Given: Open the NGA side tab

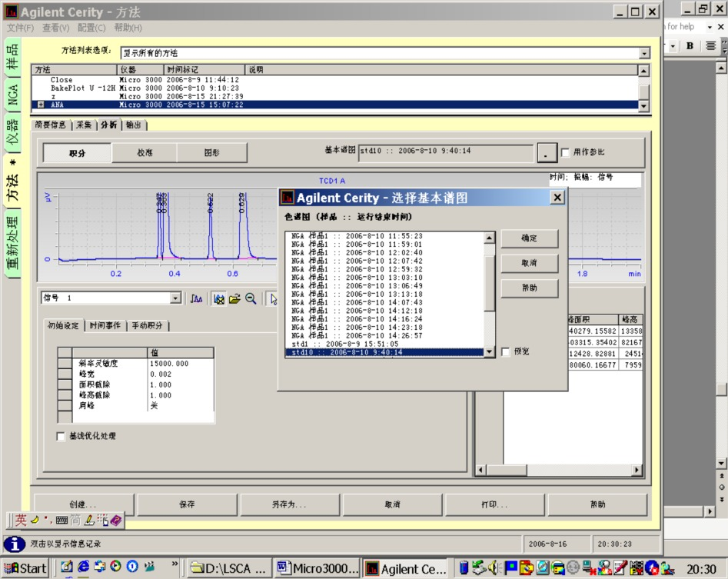Looking at the screenshot, I should pos(12,95).
